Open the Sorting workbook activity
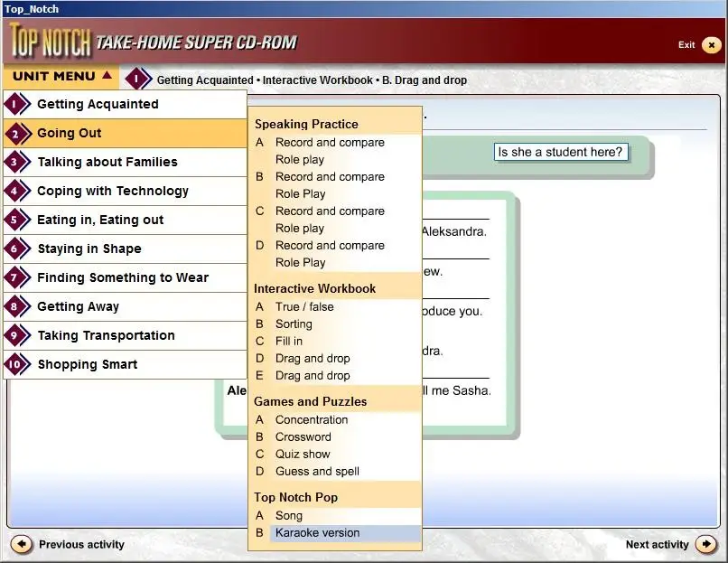728x563 pixels. 294,324
